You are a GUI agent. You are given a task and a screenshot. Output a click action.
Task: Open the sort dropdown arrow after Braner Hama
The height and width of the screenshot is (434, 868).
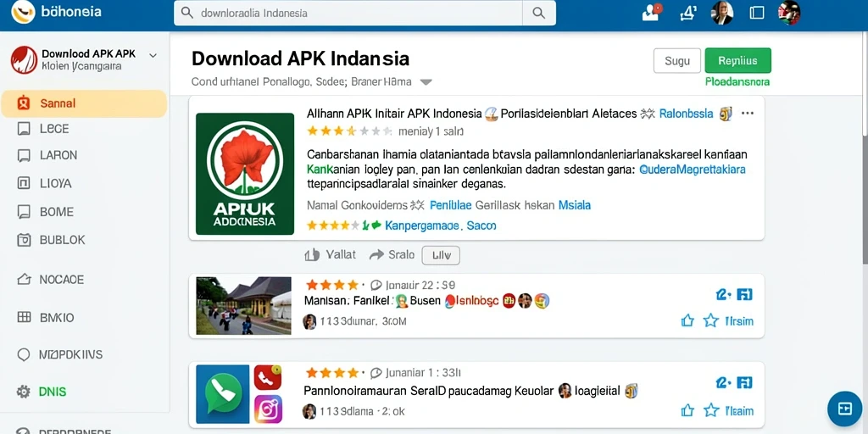[426, 82]
